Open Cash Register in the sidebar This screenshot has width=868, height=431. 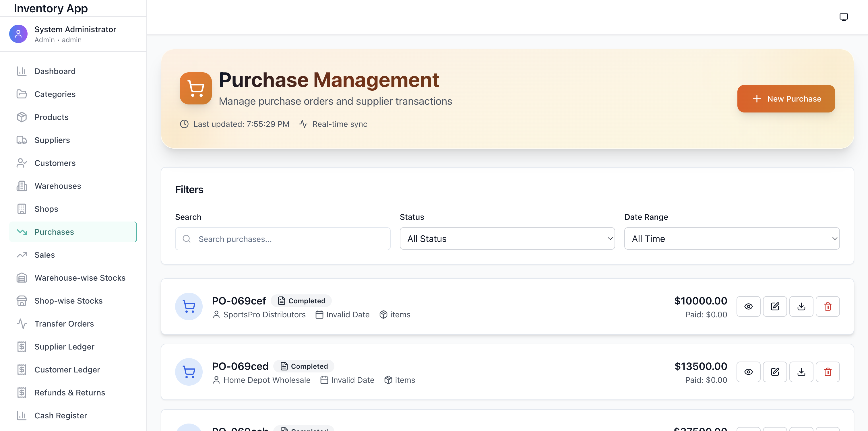pos(73,415)
